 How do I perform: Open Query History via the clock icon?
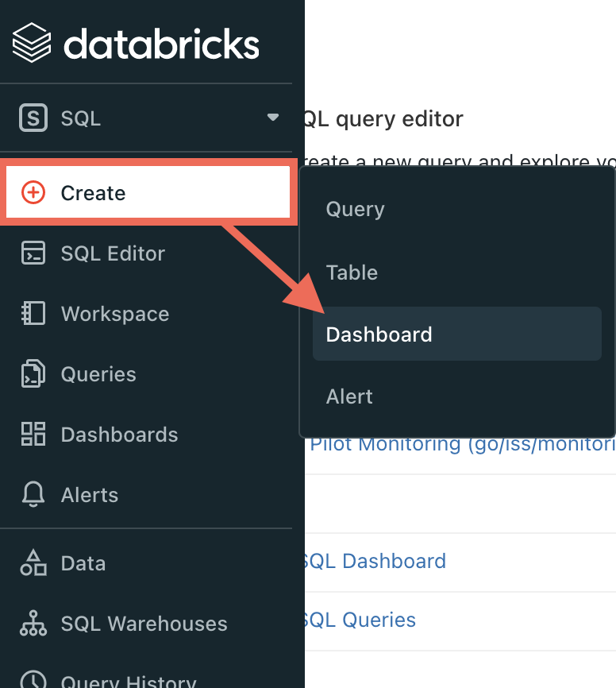click(33, 681)
